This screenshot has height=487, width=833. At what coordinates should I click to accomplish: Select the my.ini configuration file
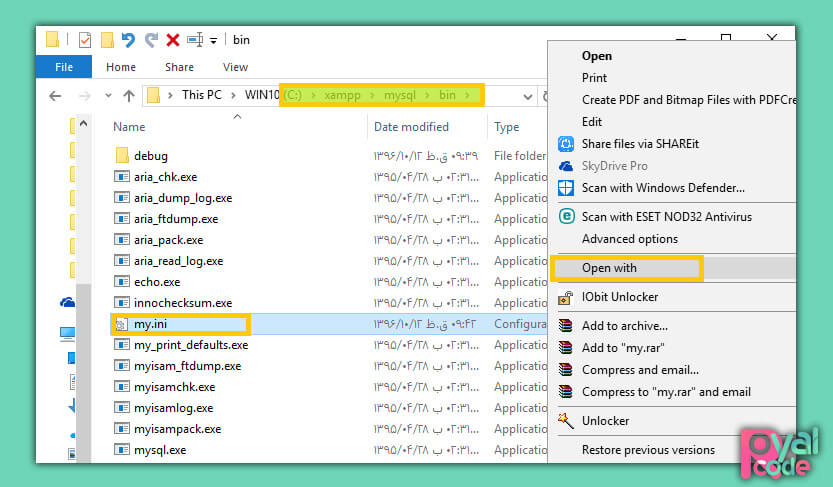(150, 324)
